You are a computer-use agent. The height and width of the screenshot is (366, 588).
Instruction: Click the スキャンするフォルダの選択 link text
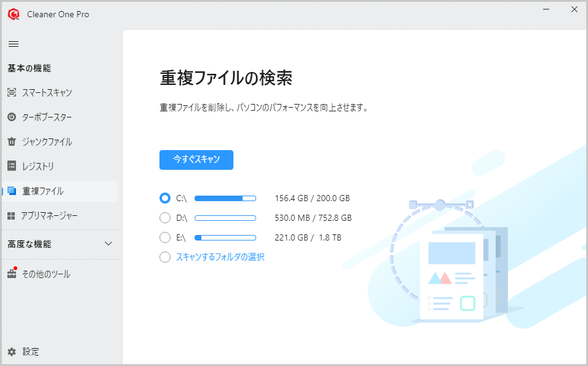coord(220,257)
